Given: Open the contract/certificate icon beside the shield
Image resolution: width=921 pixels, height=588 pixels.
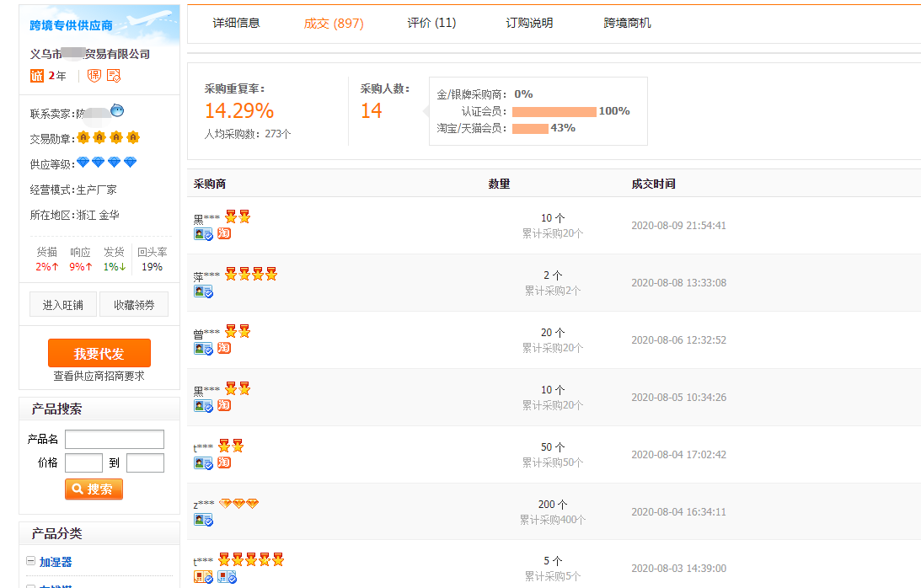Looking at the screenshot, I should pyautogui.click(x=112, y=76).
